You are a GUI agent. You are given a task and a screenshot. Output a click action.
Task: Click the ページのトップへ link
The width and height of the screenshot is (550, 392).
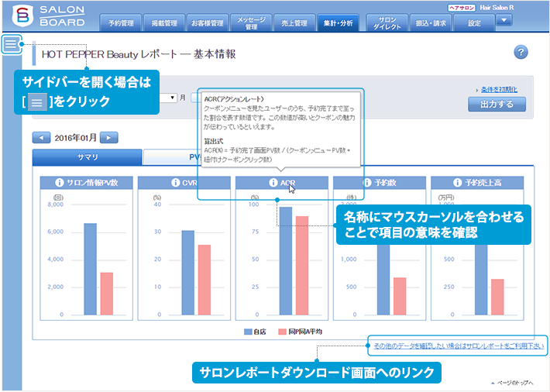coord(517,383)
